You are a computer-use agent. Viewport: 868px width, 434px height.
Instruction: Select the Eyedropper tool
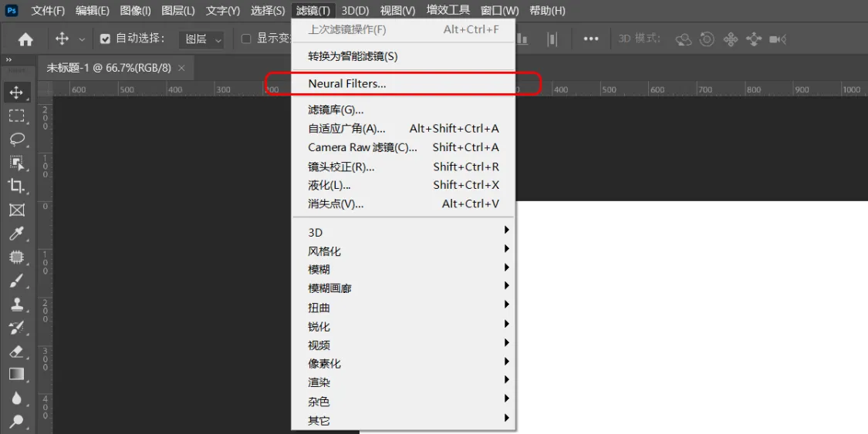[17, 234]
